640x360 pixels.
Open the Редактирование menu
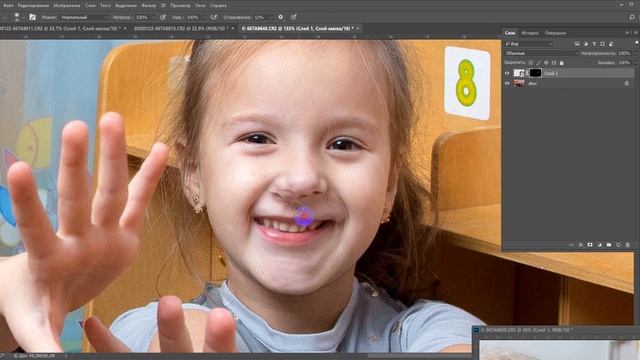tap(33, 6)
